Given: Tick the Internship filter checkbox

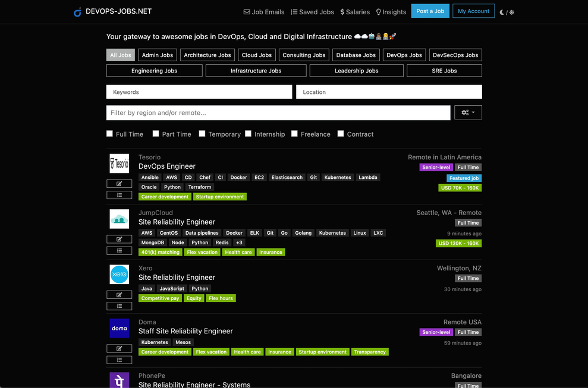Looking at the screenshot, I should pyautogui.click(x=248, y=134).
